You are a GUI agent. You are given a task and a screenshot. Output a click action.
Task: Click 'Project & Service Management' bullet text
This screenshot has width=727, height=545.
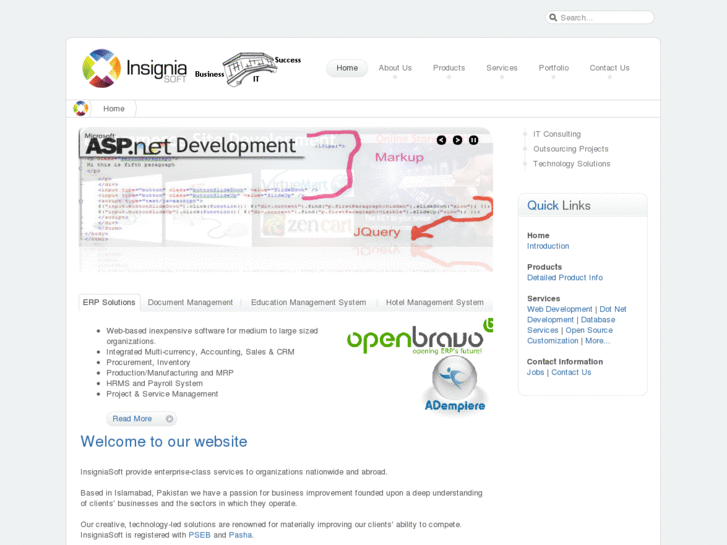click(x=162, y=394)
